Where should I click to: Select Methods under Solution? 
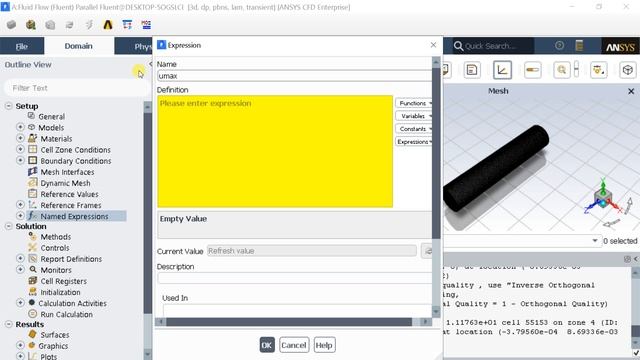[56, 237]
